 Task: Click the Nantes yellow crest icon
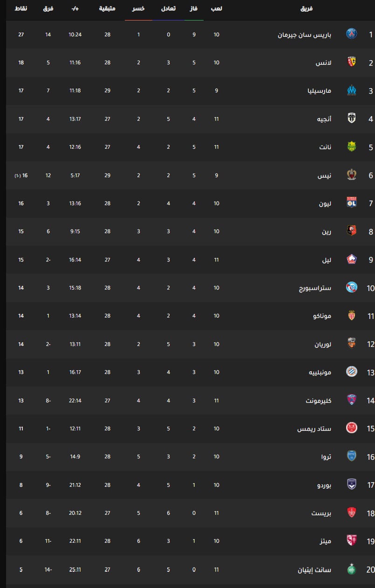tap(352, 147)
